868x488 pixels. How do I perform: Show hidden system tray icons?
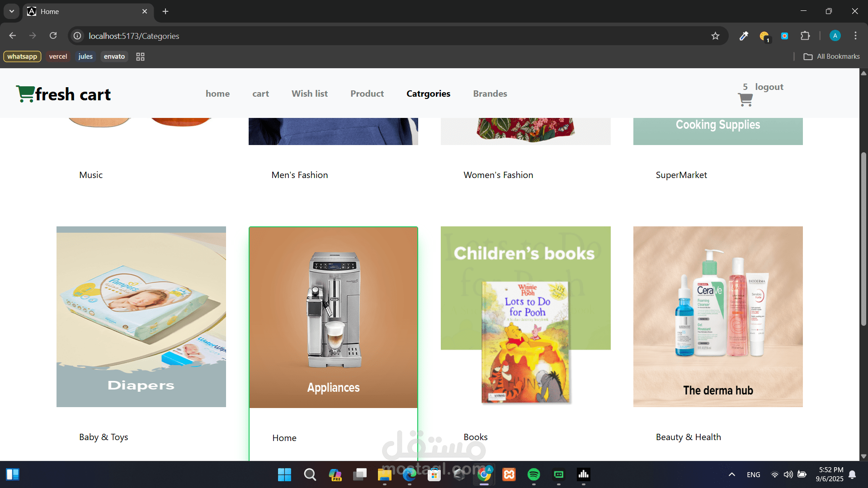coord(732,474)
